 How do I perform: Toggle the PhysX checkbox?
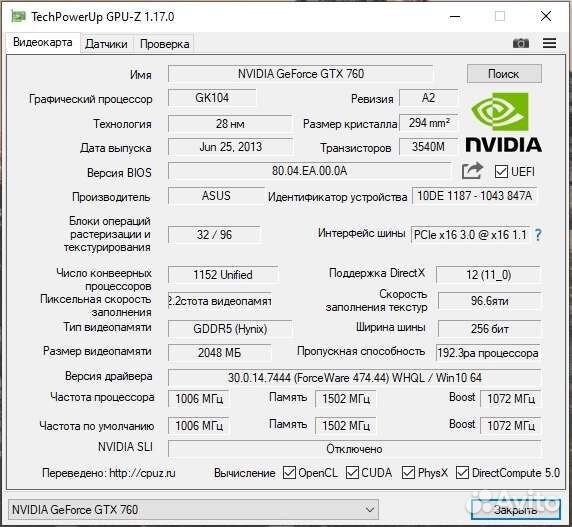[x=408, y=473]
